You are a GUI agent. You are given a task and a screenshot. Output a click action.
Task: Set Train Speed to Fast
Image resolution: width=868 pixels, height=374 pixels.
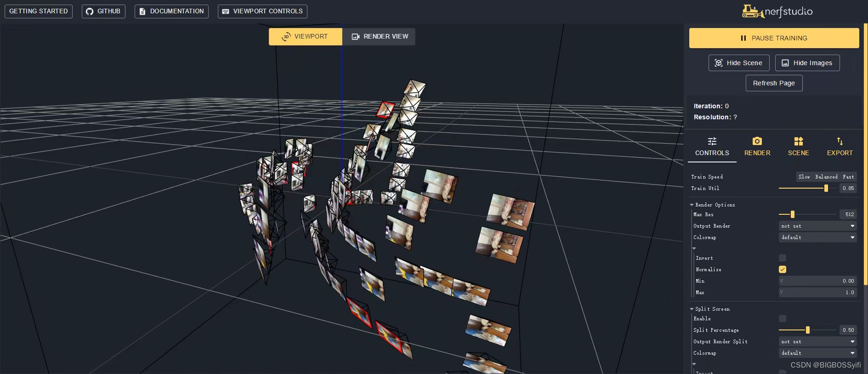click(848, 177)
